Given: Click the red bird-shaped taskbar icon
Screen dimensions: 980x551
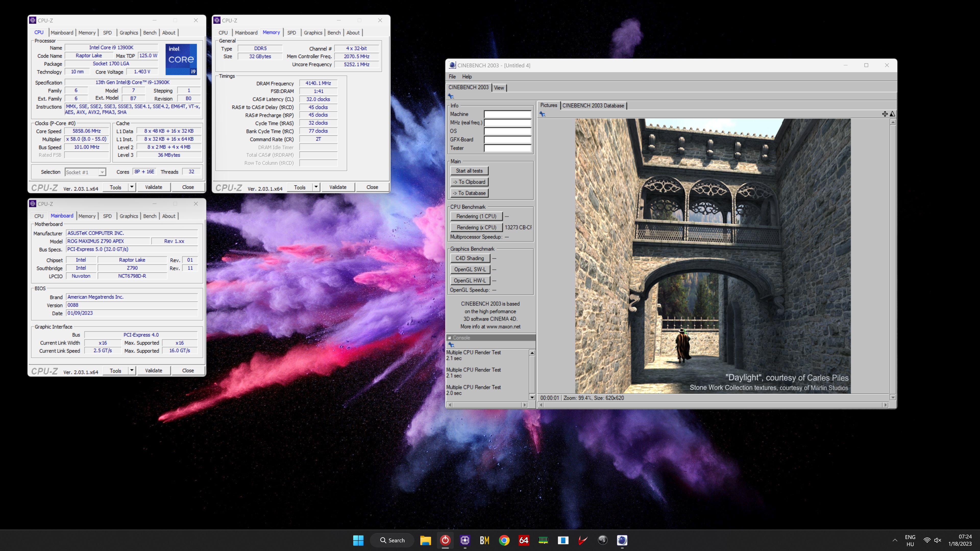Looking at the screenshot, I should (583, 540).
